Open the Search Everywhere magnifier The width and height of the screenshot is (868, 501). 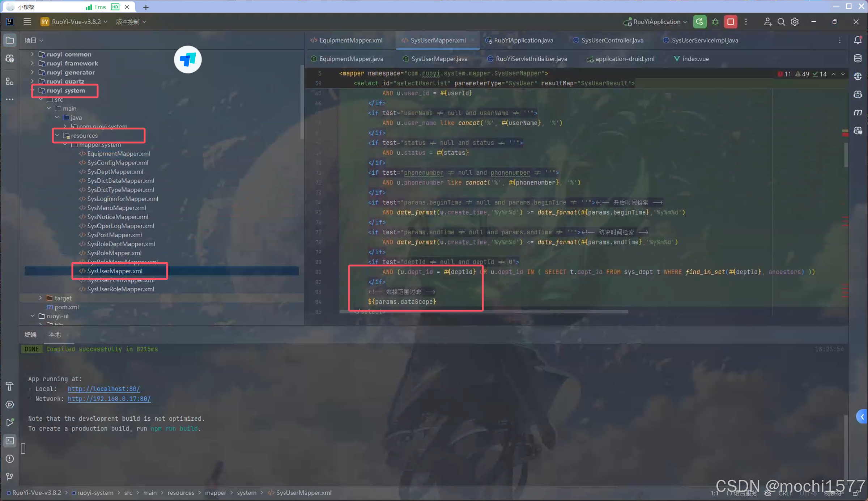click(x=781, y=22)
